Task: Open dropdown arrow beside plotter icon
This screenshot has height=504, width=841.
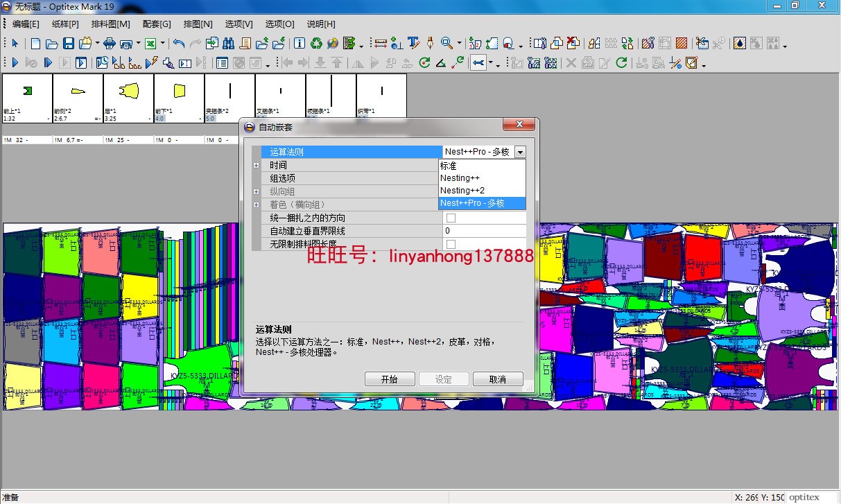Action: [138, 43]
